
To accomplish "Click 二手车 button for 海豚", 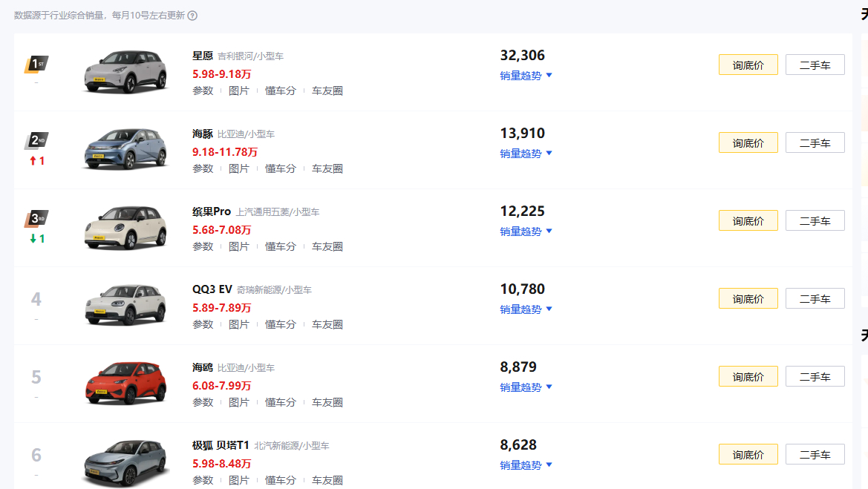I will pos(815,142).
